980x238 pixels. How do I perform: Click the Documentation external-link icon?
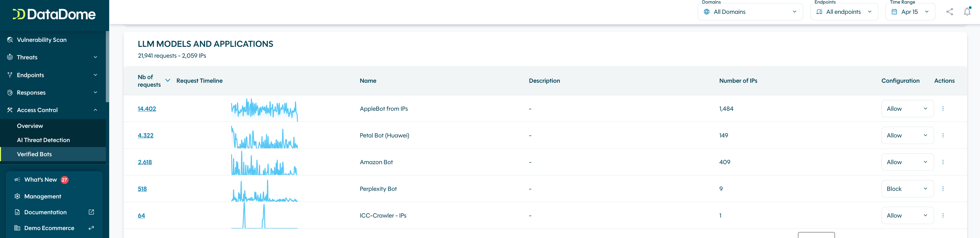coord(91,212)
